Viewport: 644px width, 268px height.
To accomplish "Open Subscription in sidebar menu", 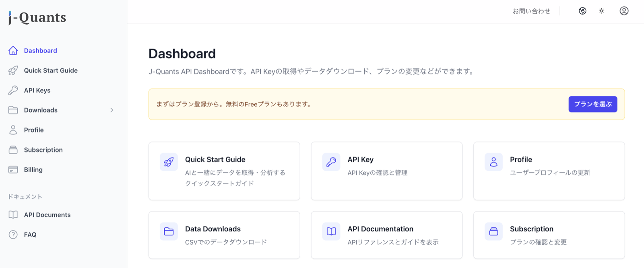I will point(43,150).
